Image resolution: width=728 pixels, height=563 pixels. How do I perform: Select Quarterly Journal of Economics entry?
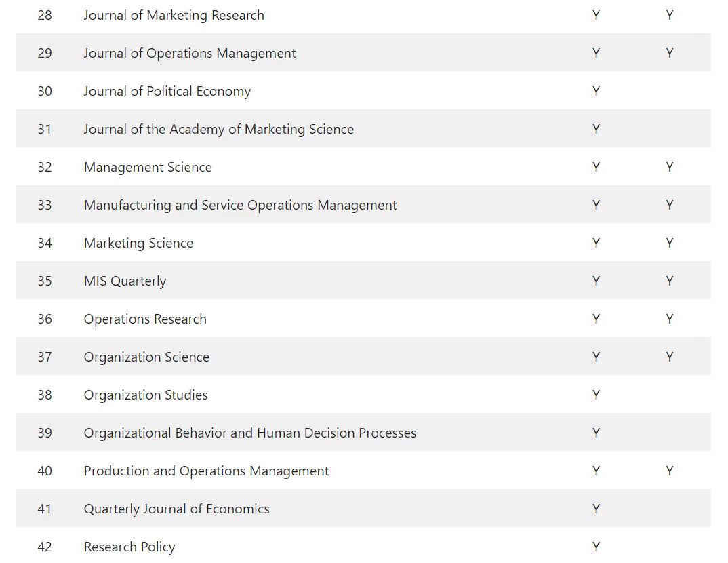(176, 509)
